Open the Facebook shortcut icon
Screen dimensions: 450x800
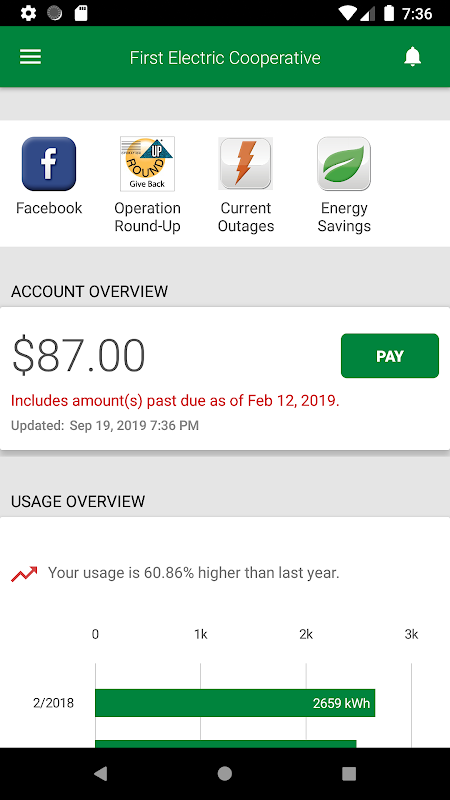49,164
